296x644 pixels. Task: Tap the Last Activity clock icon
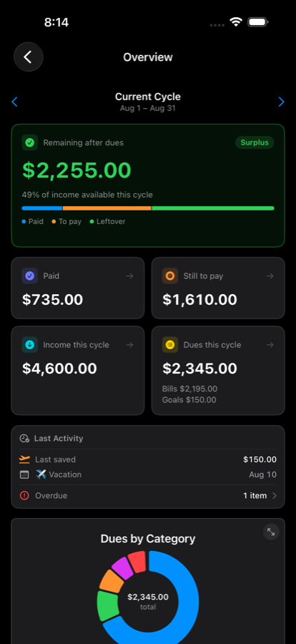pos(24,438)
